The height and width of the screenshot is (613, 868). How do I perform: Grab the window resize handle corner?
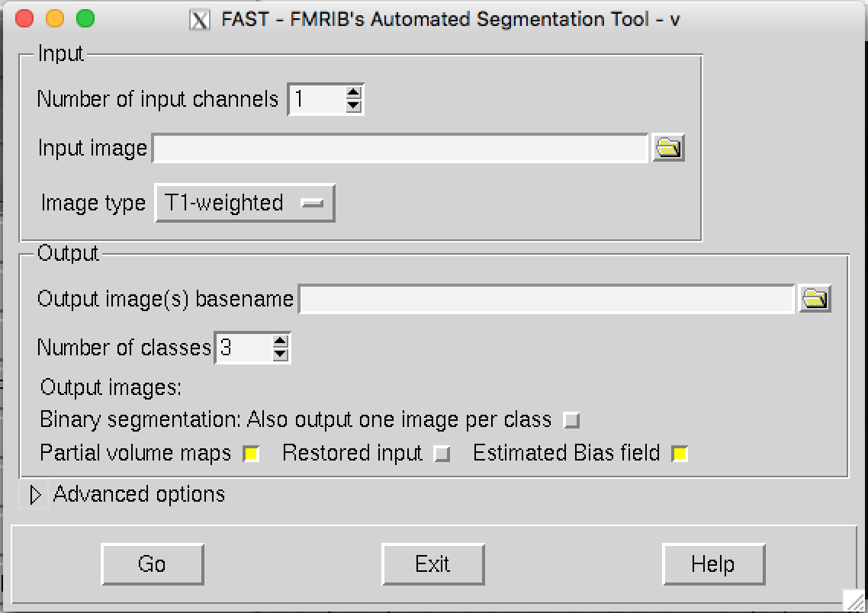coord(854,600)
